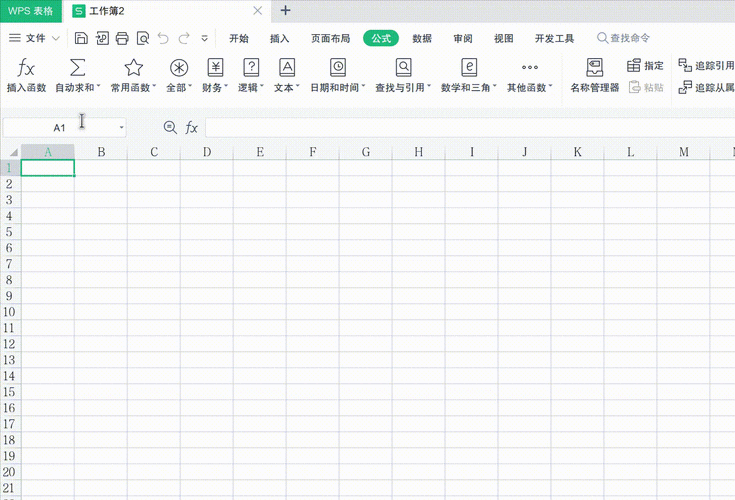Switch to the 插入 ribbon tab
The height and width of the screenshot is (500, 735).
point(279,38)
